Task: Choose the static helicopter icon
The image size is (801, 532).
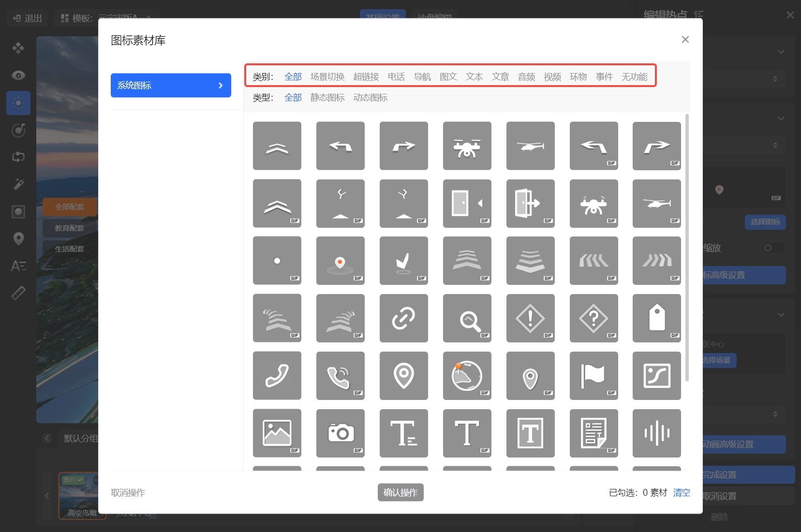Action: (x=530, y=146)
